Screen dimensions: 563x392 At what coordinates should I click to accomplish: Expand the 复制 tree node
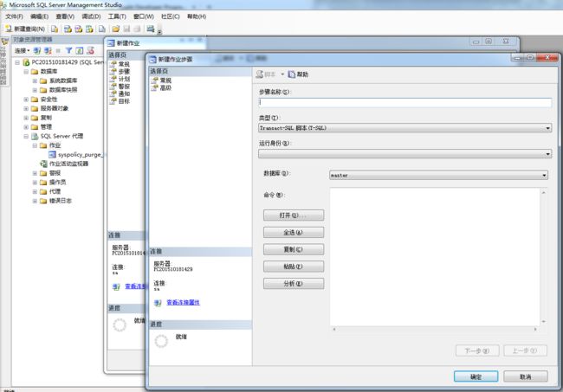[x=26, y=118]
